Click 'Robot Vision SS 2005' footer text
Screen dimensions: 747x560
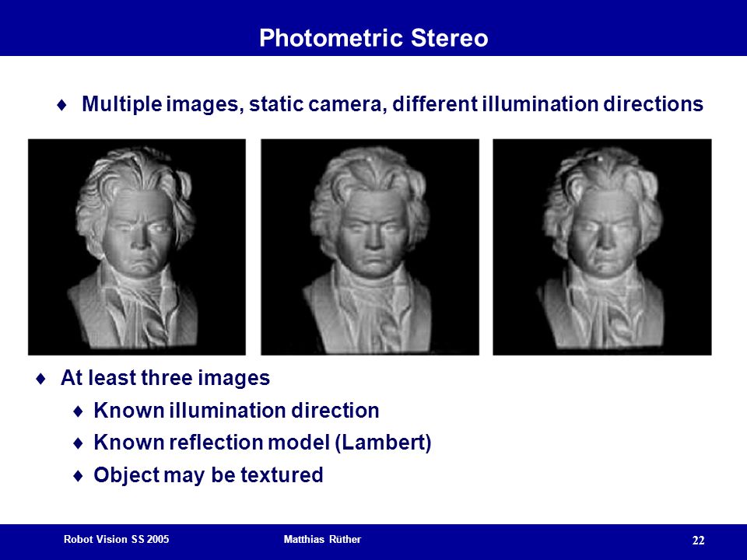(x=116, y=539)
